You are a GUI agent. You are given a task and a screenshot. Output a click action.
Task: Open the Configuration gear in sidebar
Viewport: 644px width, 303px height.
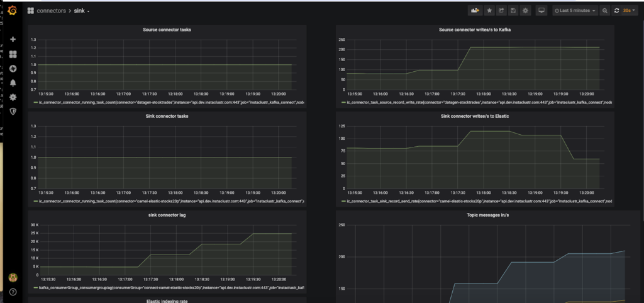(x=13, y=98)
